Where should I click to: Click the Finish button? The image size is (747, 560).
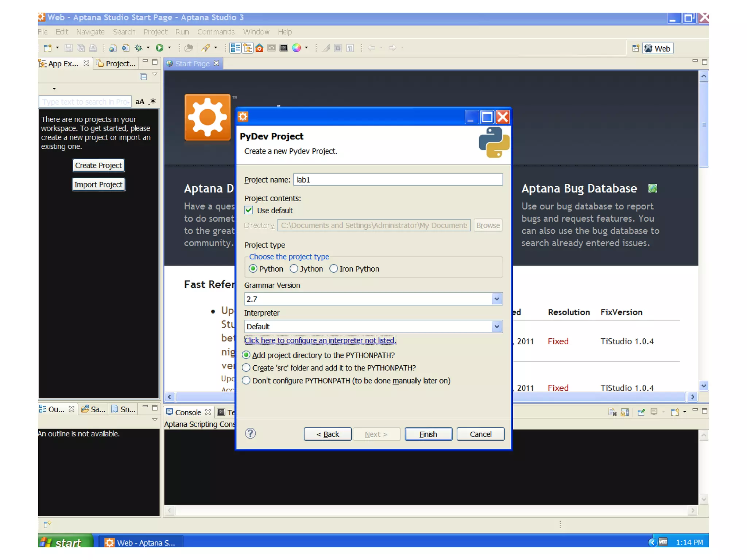click(428, 434)
